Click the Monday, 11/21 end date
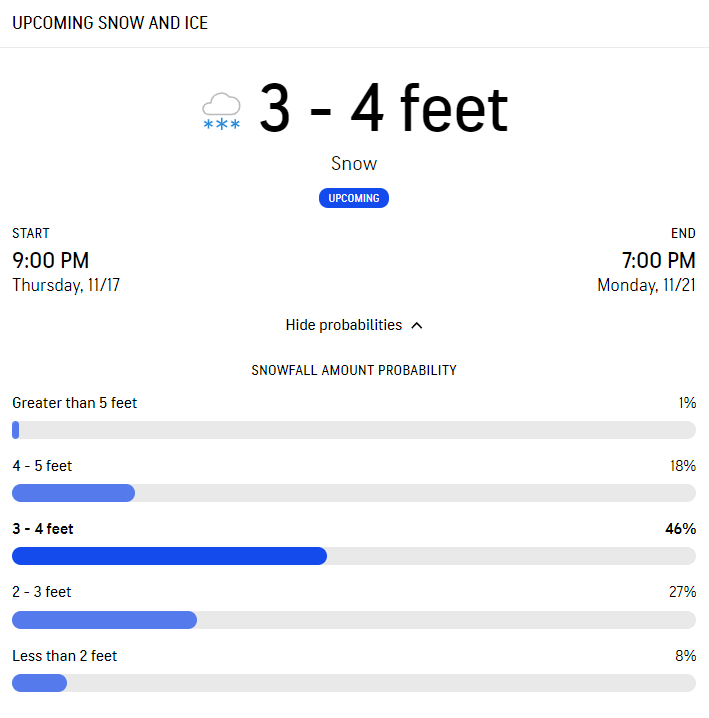This screenshot has width=709, height=718. coord(646,285)
